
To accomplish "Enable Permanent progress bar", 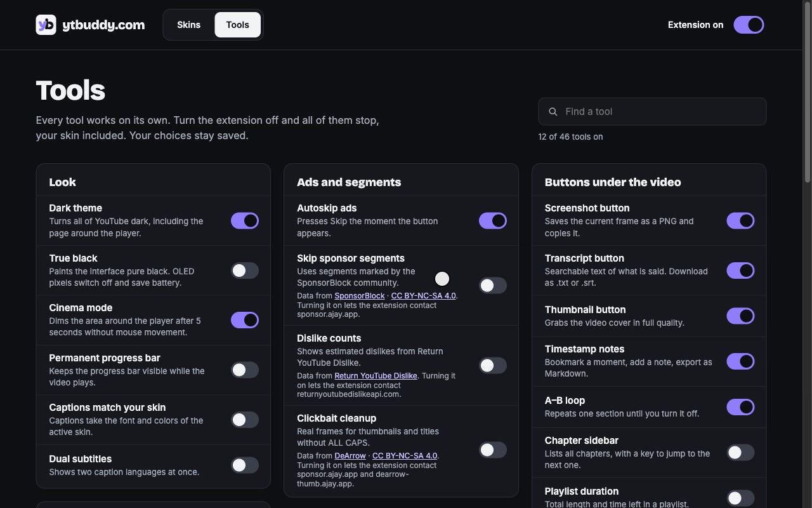I will tap(245, 370).
